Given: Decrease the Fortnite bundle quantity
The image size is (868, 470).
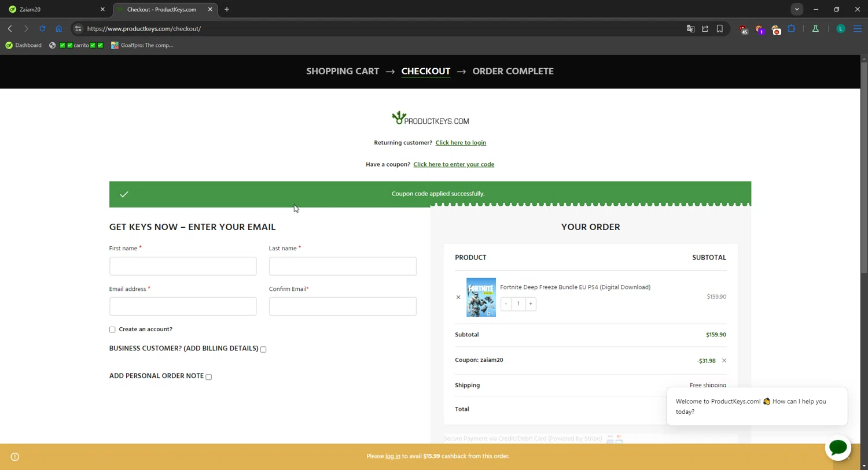Looking at the screenshot, I should point(506,304).
